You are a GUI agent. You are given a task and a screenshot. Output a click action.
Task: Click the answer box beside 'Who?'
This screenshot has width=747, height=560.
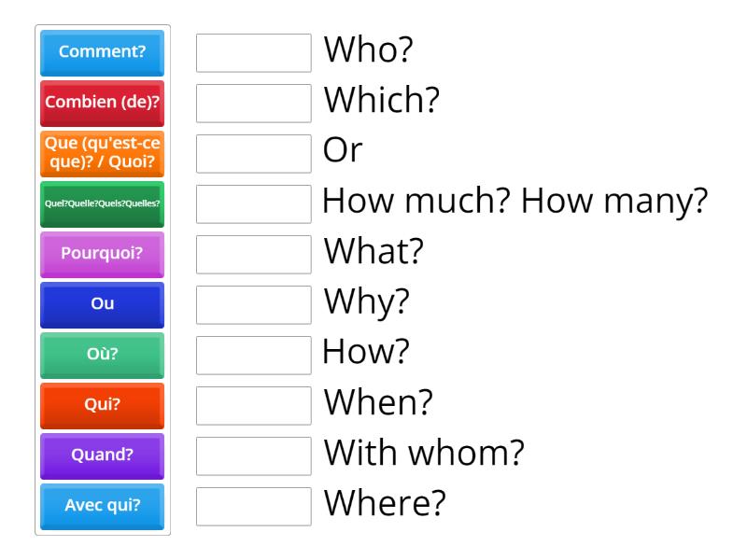tap(253, 54)
